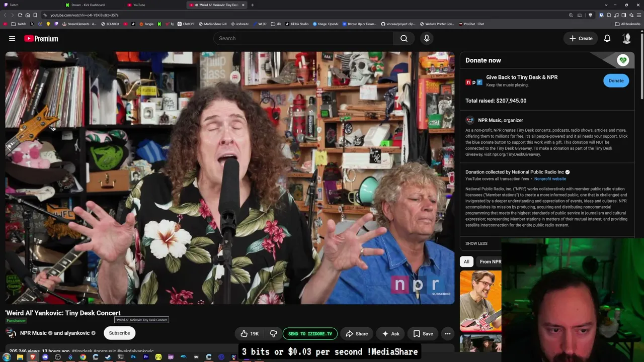Image resolution: width=644 pixels, height=362 pixels.
Task: Open more actions three-dot menu
Action: tap(447, 333)
